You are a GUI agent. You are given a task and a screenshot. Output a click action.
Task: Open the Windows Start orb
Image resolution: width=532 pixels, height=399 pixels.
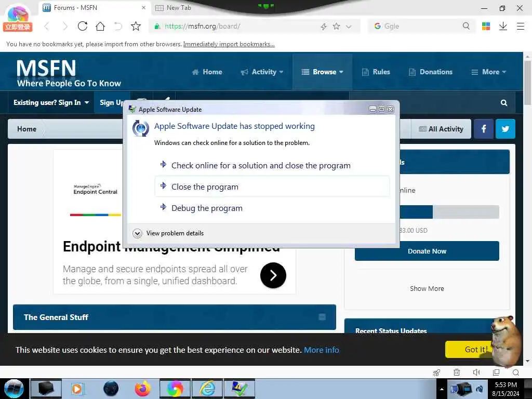(14, 389)
